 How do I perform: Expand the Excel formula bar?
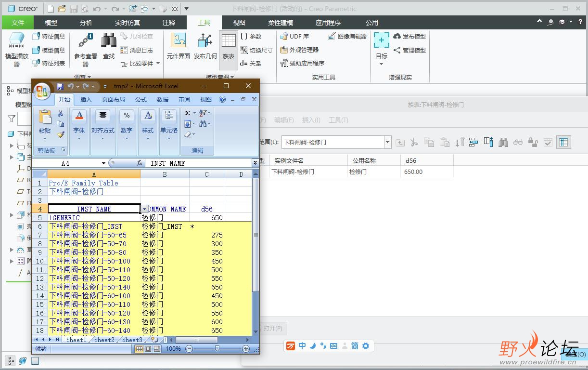point(255,163)
